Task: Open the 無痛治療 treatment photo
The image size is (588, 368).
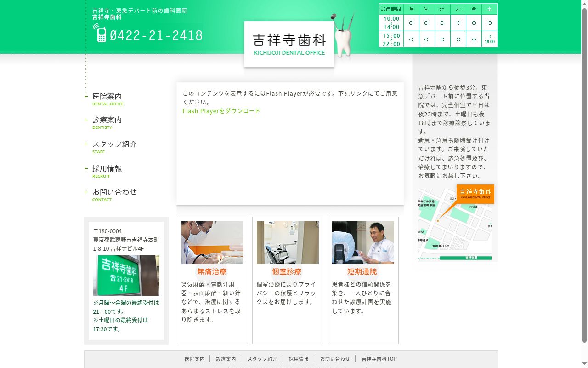Action: pos(212,242)
